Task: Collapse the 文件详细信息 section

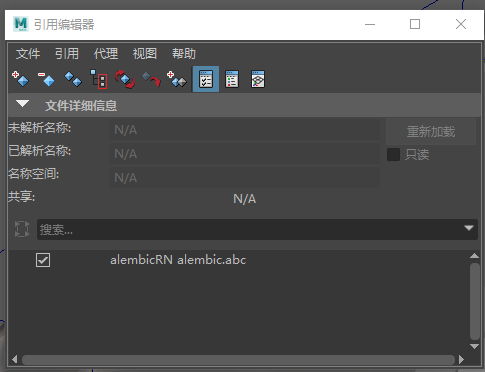Action: point(22,104)
